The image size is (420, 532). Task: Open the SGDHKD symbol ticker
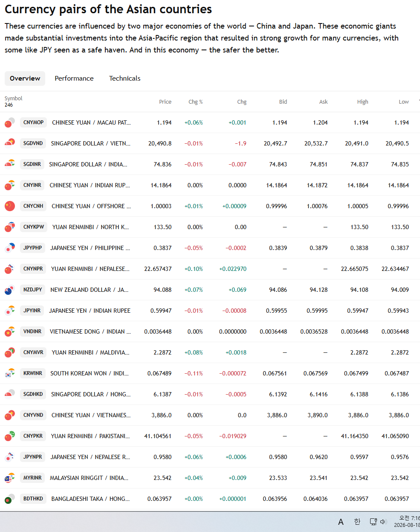tap(33, 394)
